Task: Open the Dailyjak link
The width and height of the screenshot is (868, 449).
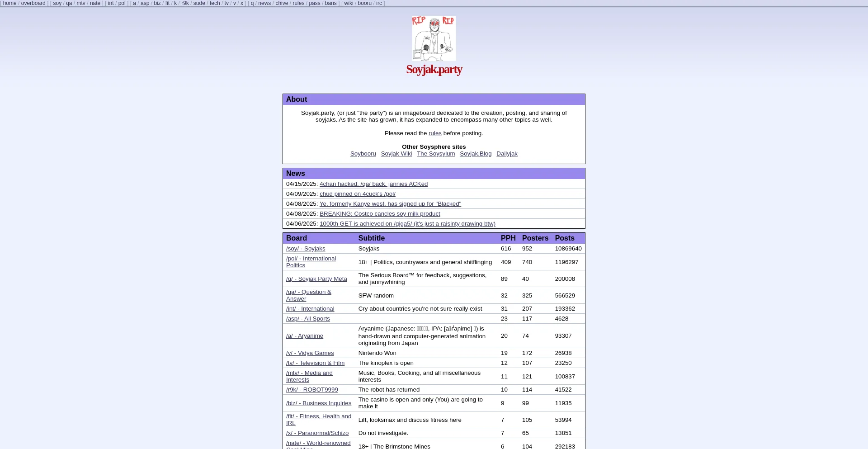Action: pos(507,154)
